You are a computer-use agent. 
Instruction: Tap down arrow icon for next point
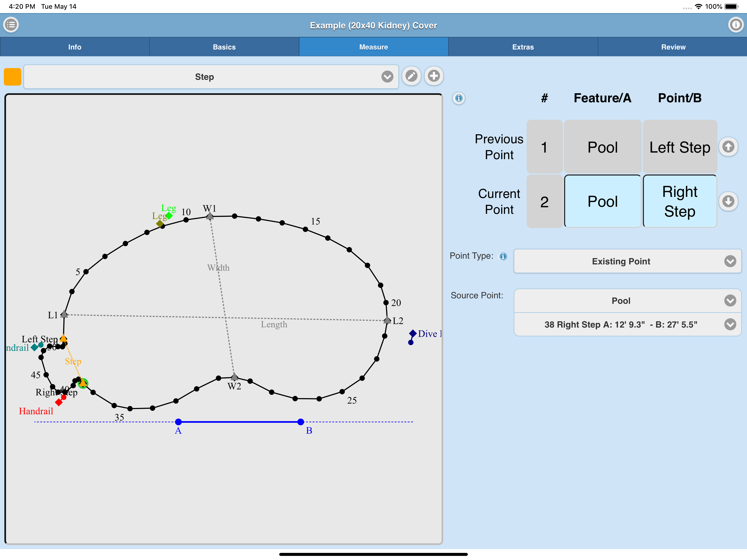pyautogui.click(x=728, y=201)
